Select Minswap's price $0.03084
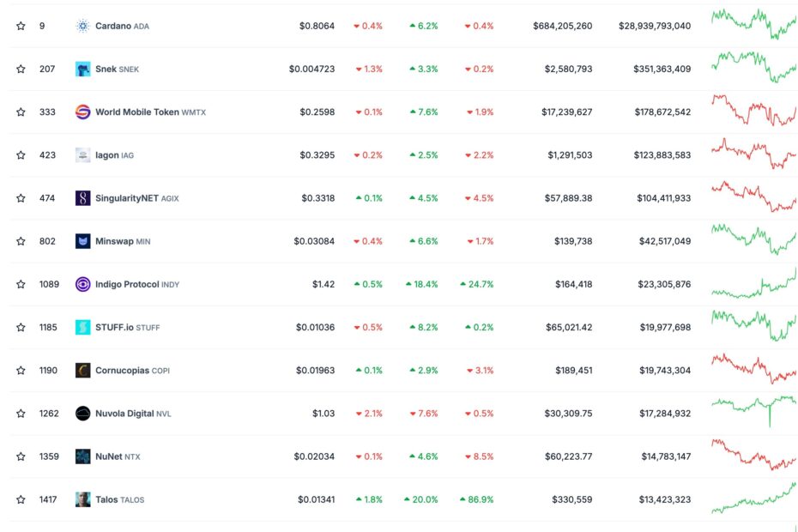 [x=314, y=241]
